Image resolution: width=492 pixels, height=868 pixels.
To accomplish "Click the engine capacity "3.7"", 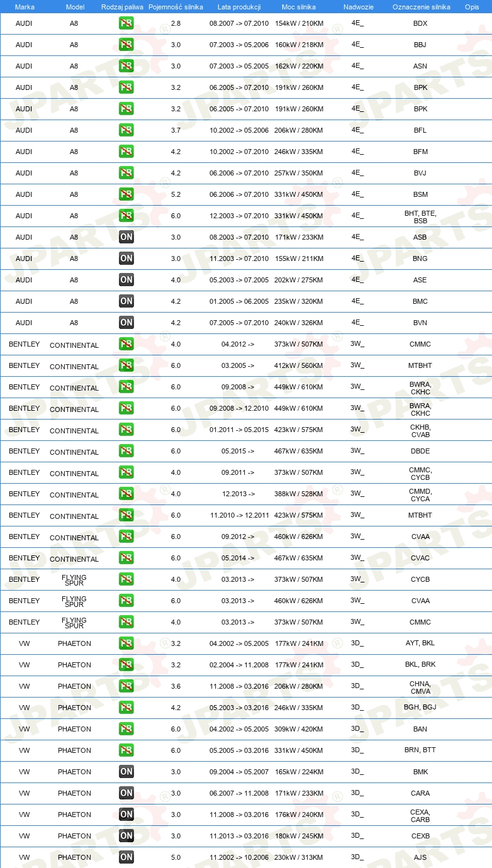I will click(x=176, y=130).
